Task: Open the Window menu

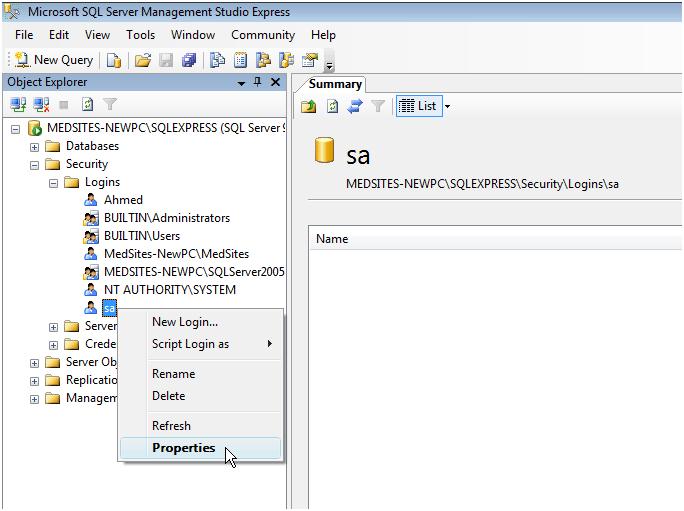Action: click(193, 35)
